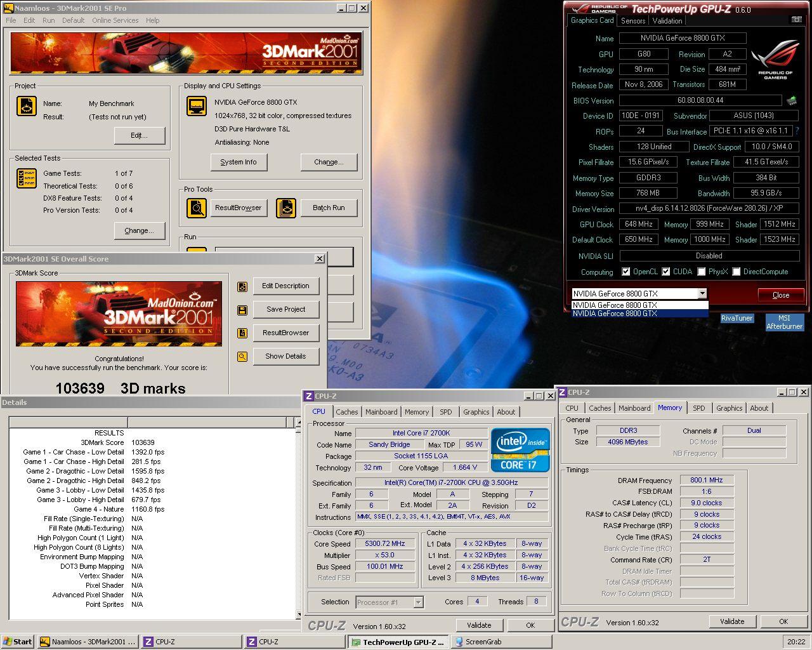
Task: Click the Selected Tests checklist icon
Action: 26,178
